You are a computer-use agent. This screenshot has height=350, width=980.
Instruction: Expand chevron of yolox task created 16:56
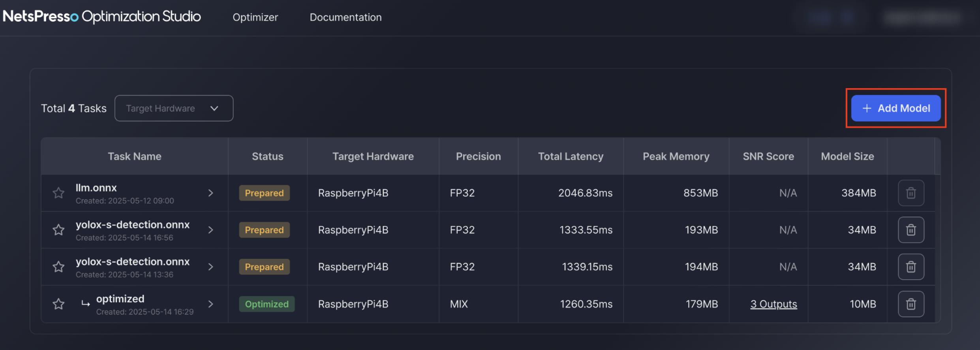211,230
